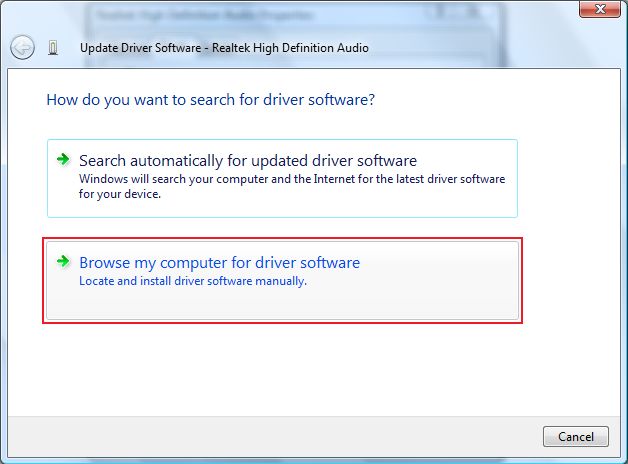Click the title text Update Driver Software - Realtek
This screenshot has height=464, width=628.
tap(224, 48)
